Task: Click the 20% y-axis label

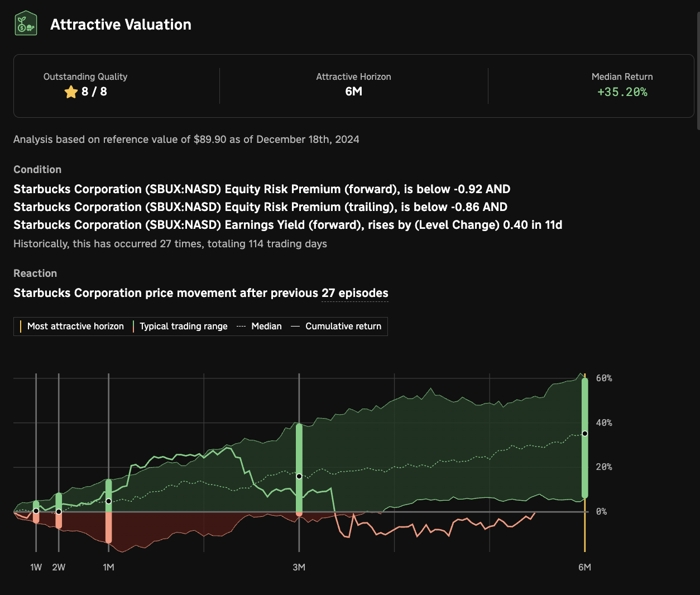Action: (604, 467)
